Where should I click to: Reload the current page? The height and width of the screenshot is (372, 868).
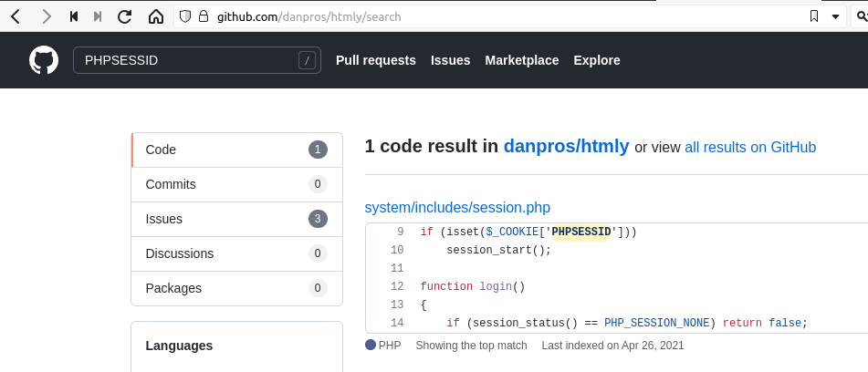tap(124, 16)
